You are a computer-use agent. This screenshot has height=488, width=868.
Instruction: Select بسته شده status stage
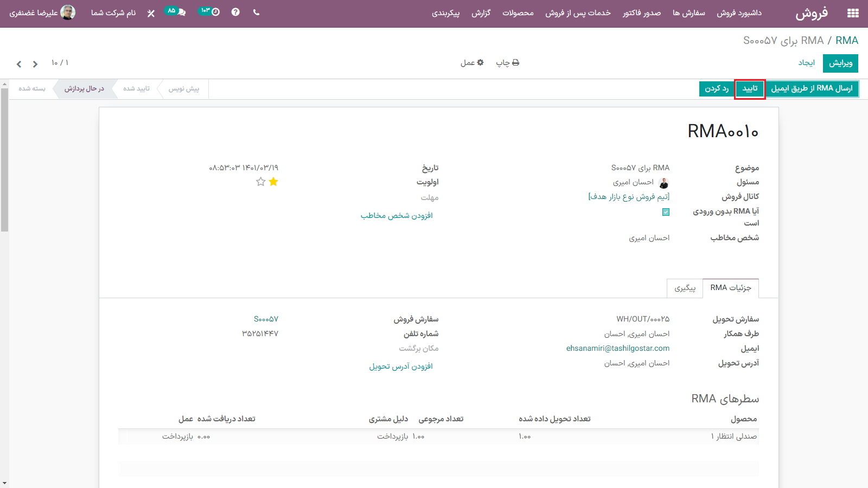point(32,88)
